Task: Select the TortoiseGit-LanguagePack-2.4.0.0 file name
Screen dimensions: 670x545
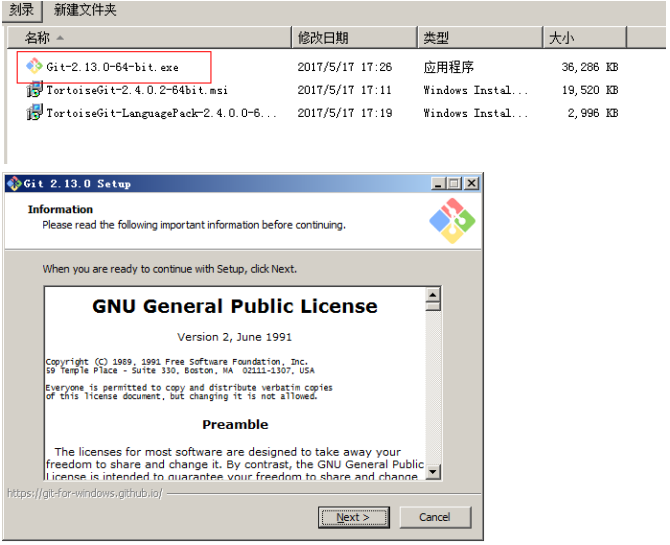Action: [x=161, y=113]
